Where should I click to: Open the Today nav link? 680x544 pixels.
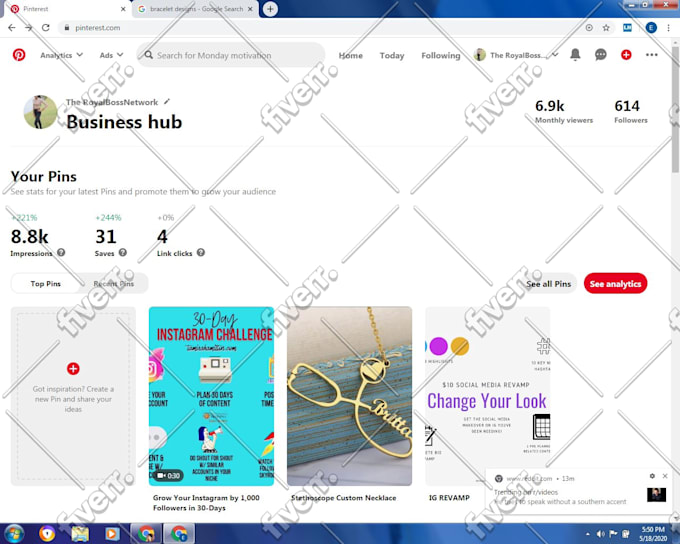(x=392, y=56)
